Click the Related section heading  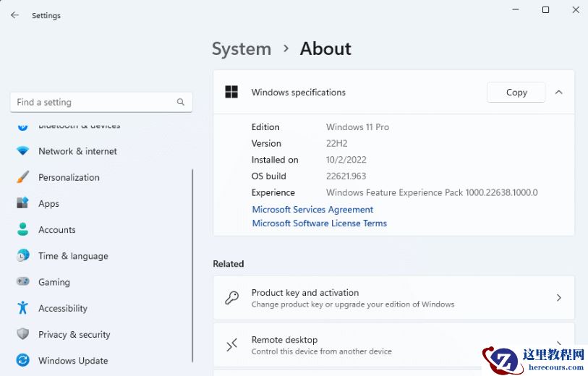pyautogui.click(x=229, y=263)
